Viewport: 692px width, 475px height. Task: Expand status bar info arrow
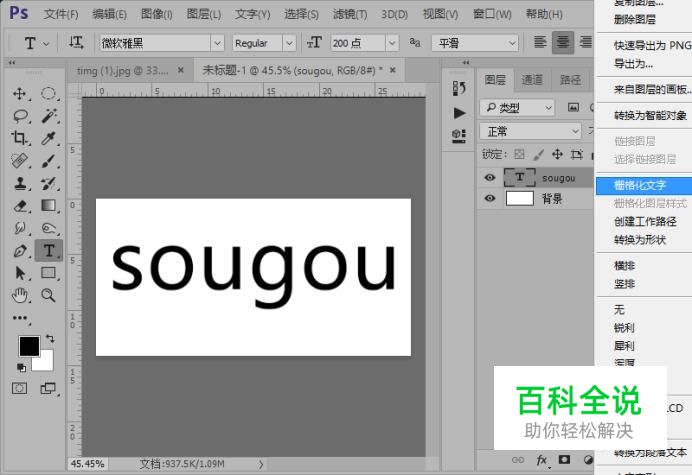(261, 464)
